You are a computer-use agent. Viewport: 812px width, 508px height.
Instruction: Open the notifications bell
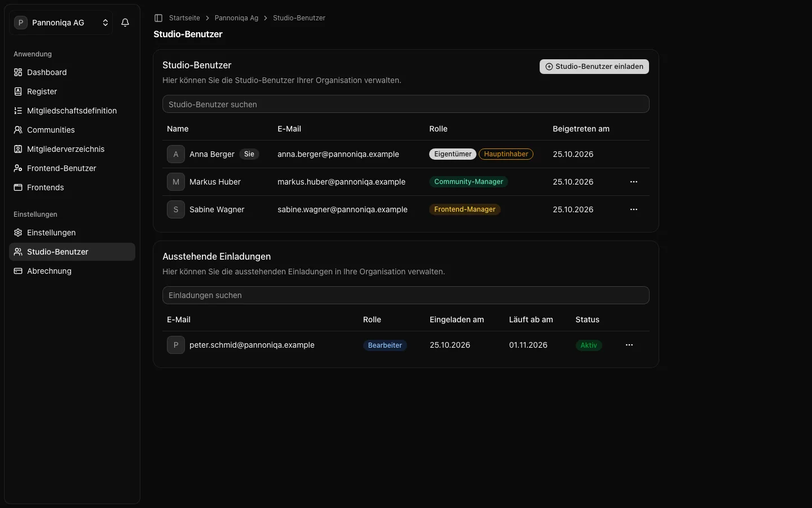(x=125, y=23)
